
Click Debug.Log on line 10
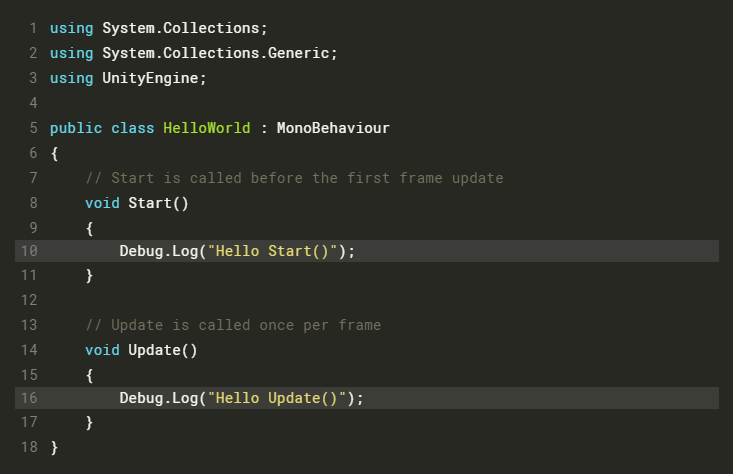coord(158,251)
